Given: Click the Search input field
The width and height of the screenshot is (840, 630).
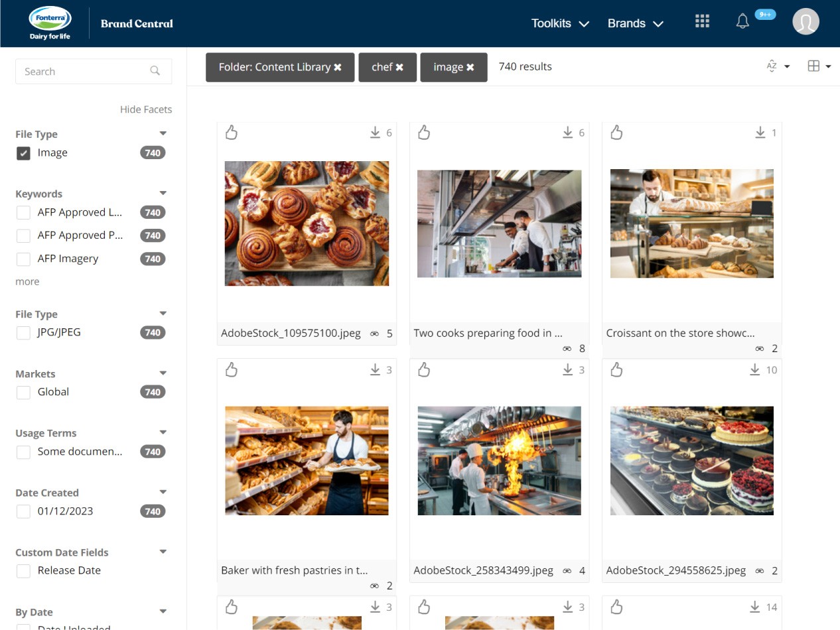Looking at the screenshot, I should pyautogui.click(x=94, y=72).
